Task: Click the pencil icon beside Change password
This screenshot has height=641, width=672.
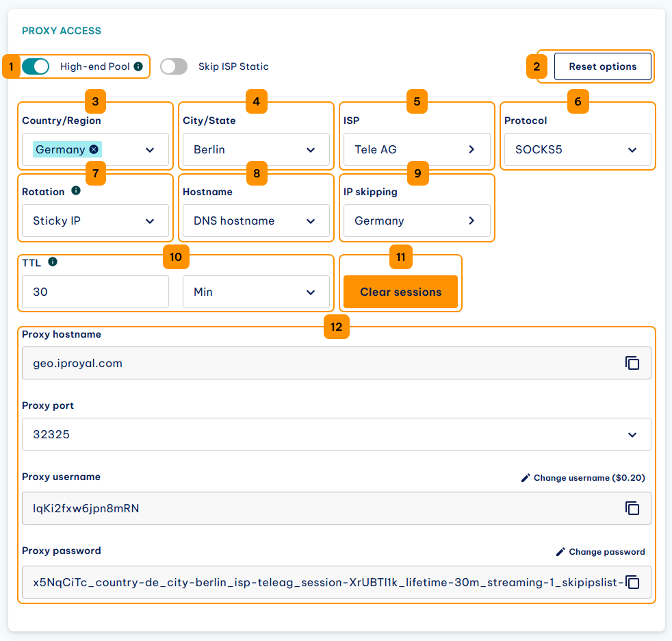Action: click(560, 552)
